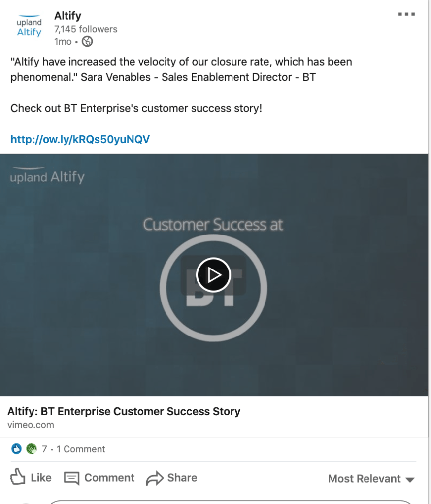Click the Altify company logo avatar

29,28
